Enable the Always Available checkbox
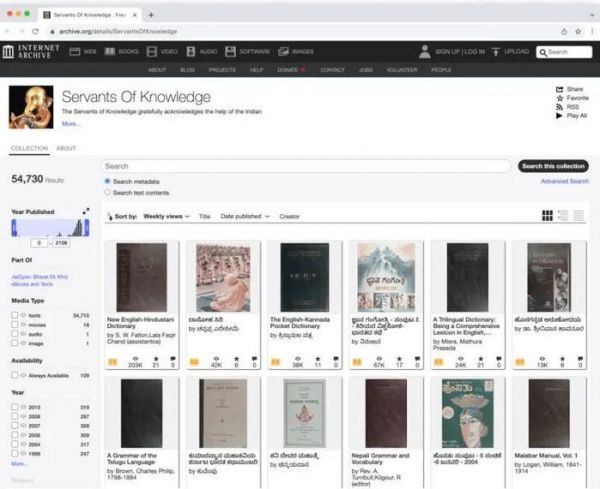The width and height of the screenshot is (600, 489). pyautogui.click(x=15, y=375)
